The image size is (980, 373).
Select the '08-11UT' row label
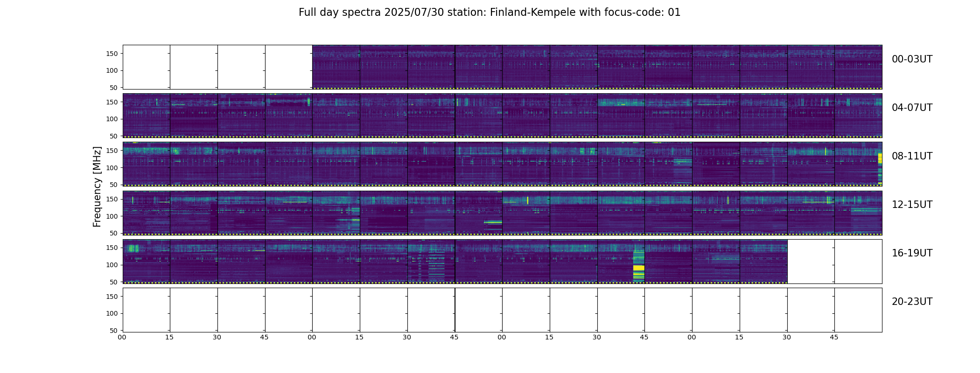click(912, 156)
